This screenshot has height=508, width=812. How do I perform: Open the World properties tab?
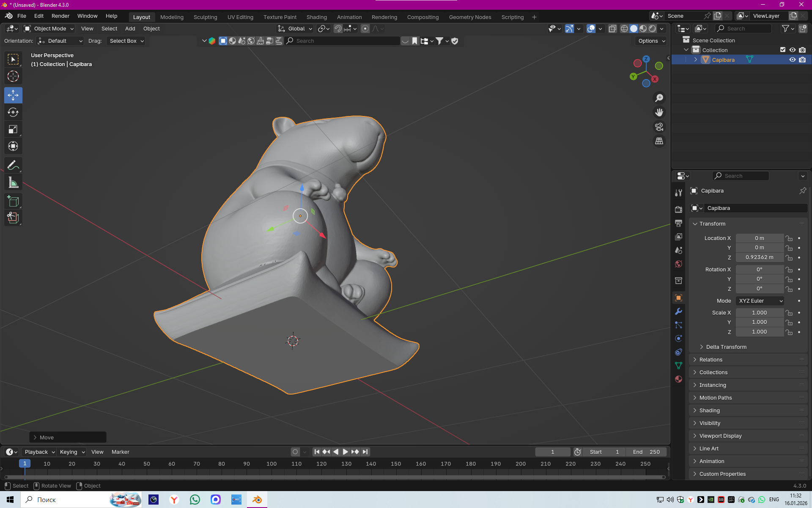coord(679,264)
